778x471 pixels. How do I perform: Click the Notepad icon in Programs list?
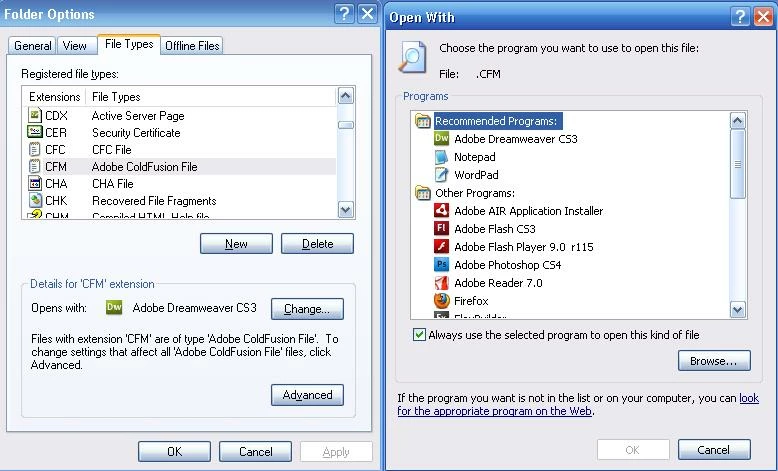441,157
